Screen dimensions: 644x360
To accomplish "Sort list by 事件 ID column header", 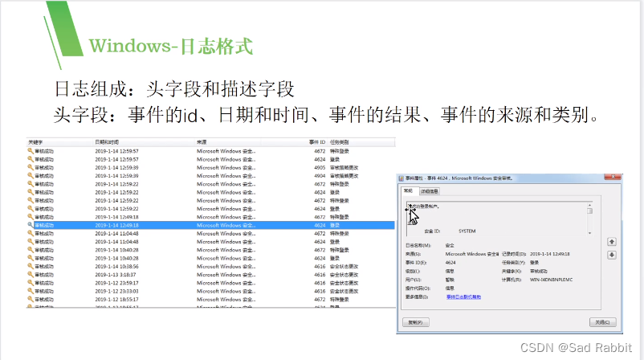I will coord(317,142).
